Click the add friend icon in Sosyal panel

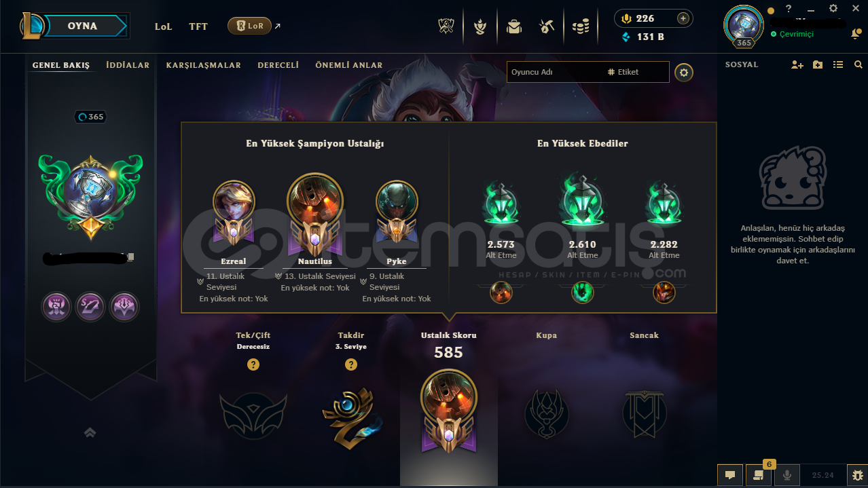pos(797,64)
